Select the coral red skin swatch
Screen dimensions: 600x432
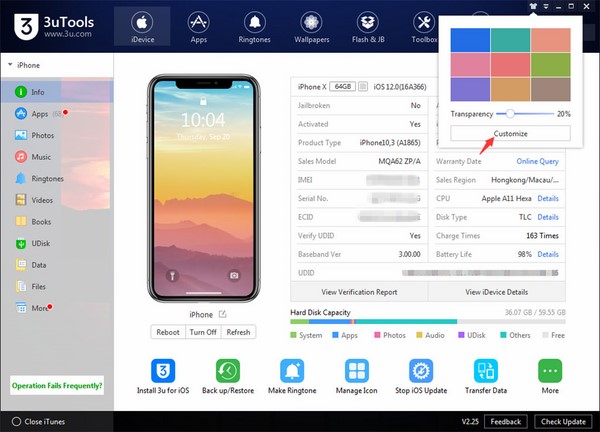tap(510, 65)
